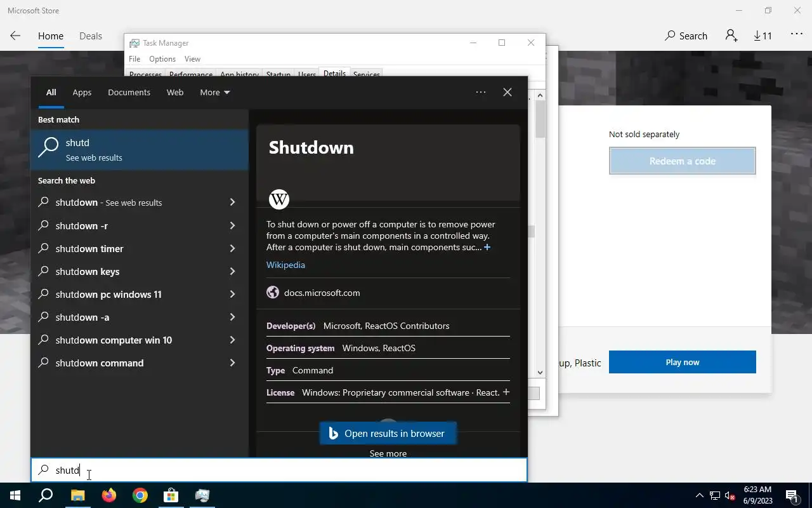
Task: Expand the License row plus sign
Action: point(506,392)
